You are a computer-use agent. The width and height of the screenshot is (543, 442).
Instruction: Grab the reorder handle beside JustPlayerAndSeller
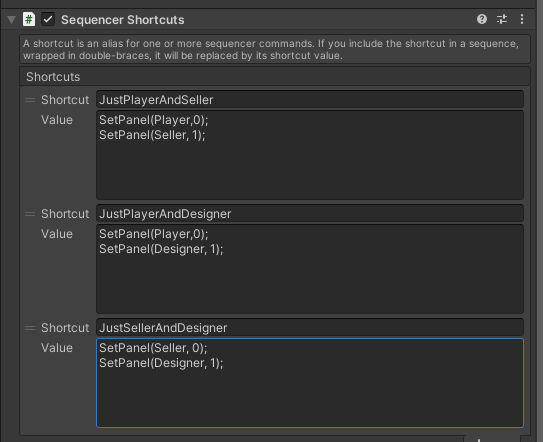pyautogui.click(x=30, y=100)
